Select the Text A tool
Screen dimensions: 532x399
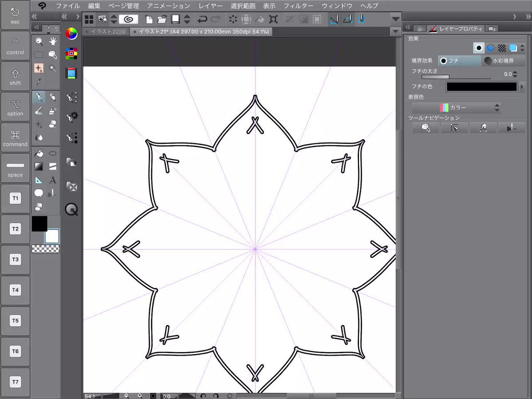pos(53,180)
